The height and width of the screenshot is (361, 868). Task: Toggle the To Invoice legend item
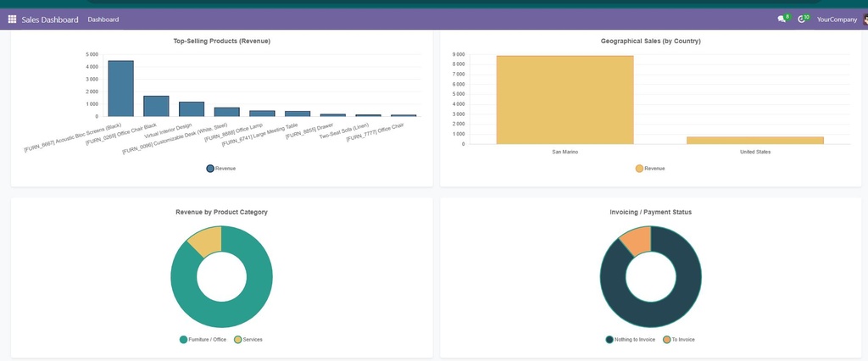pyautogui.click(x=679, y=340)
